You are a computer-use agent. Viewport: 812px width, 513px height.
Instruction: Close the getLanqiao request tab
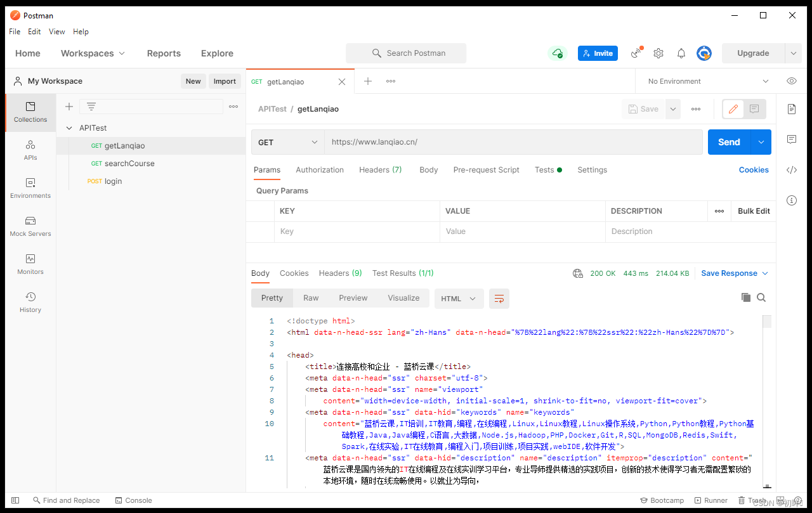click(342, 82)
